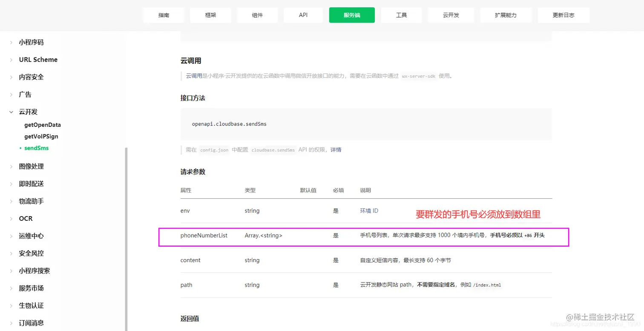Image resolution: width=644 pixels, height=331 pixels.
Task: Open 图像处理 sidebar section
Action: [x=31, y=167]
